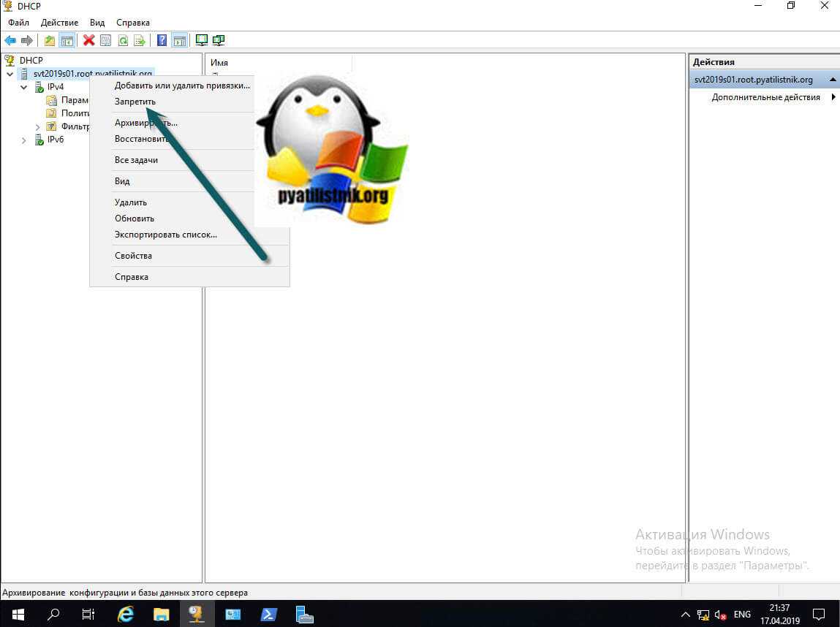Screen dimensions: 840x627
Task: Open the Действие menu in menu bar
Action: (x=59, y=23)
